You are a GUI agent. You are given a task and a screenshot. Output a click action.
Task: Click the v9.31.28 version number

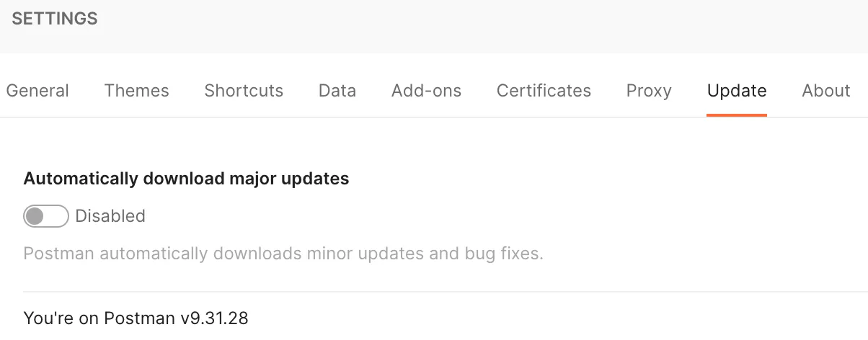214,318
